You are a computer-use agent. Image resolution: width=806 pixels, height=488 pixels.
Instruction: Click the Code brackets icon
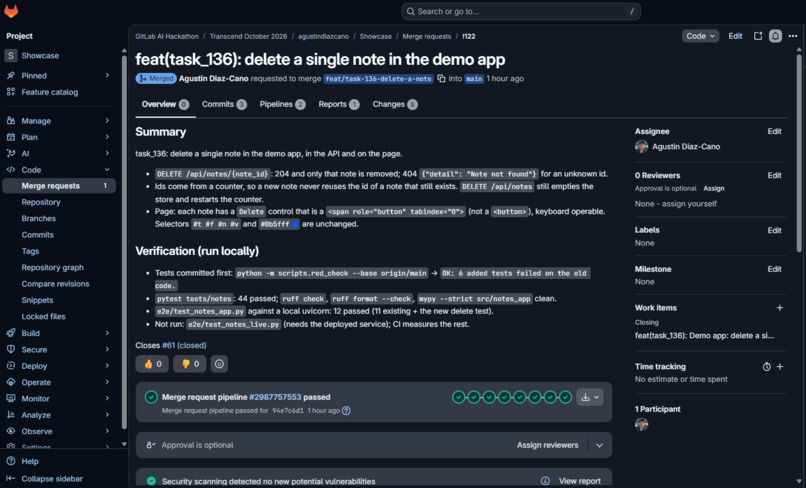click(x=11, y=170)
